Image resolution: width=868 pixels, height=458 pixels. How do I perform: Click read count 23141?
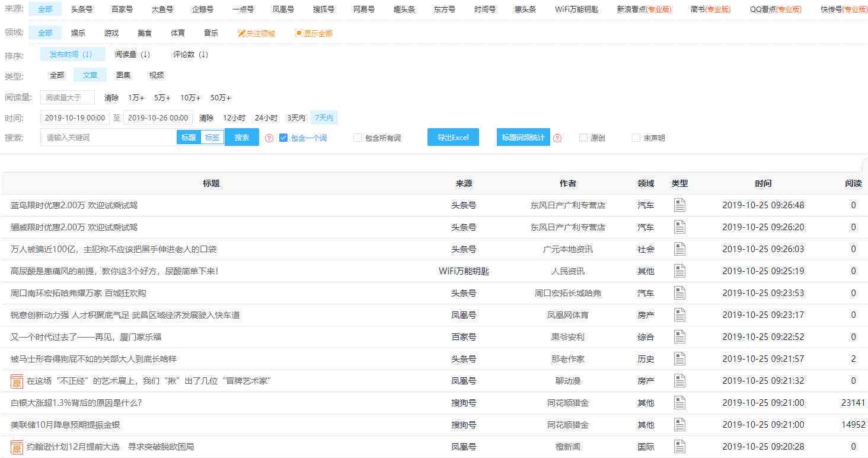853,403
